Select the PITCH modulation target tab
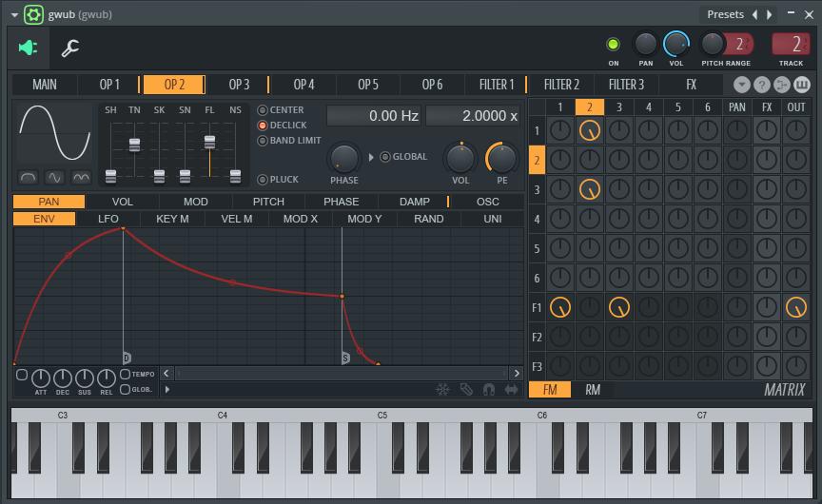 (268, 202)
